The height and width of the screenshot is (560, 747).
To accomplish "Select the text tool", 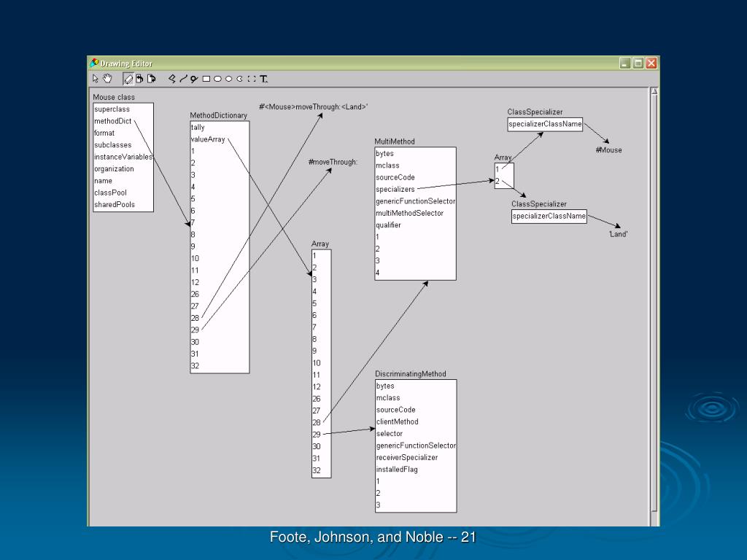I will tap(263, 79).
